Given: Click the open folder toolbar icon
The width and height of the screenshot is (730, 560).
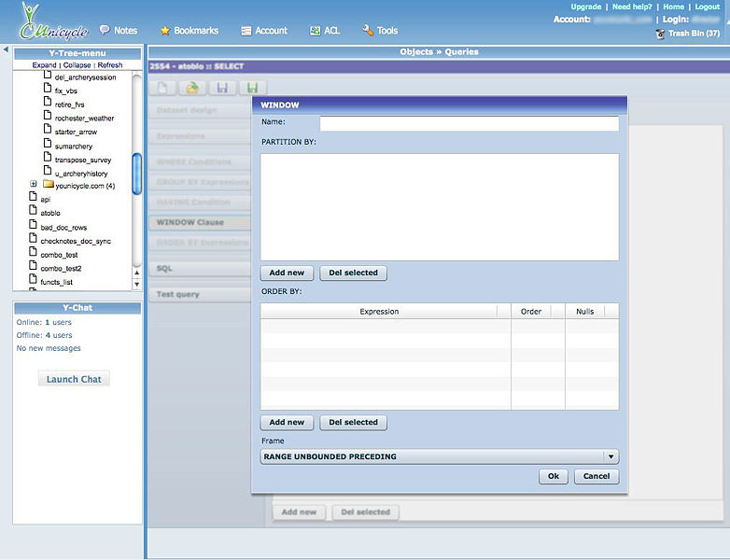Looking at the screenshot, I should (x=192, y=88).
